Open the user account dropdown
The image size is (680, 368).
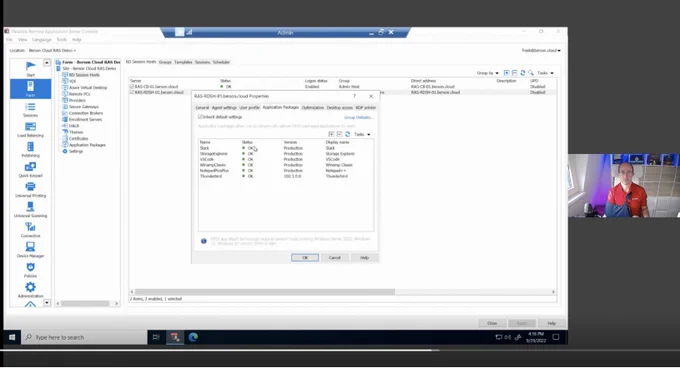(541, 50)
